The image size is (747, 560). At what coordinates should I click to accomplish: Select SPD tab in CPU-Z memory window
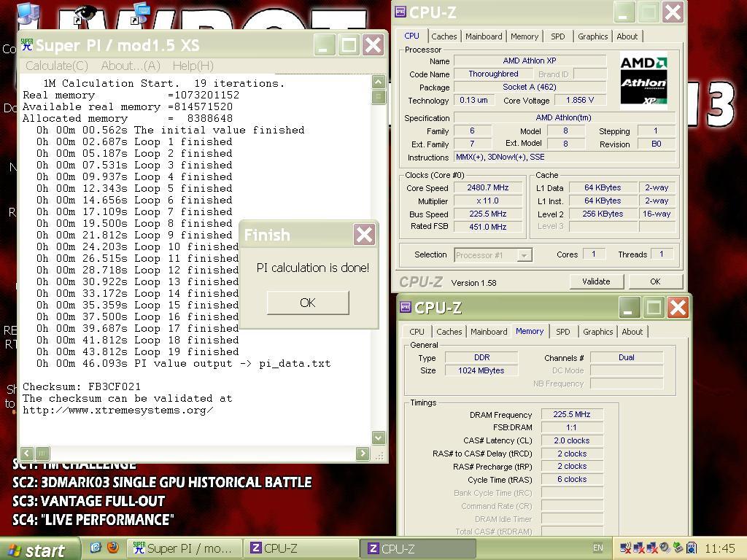pos(562,332)
